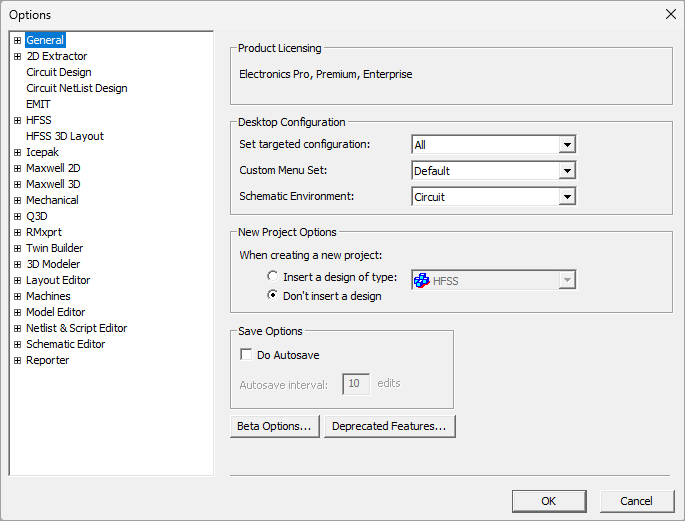Expand the Twin Builder node
The height and width of the screenshot is (521, 685).
17,248
